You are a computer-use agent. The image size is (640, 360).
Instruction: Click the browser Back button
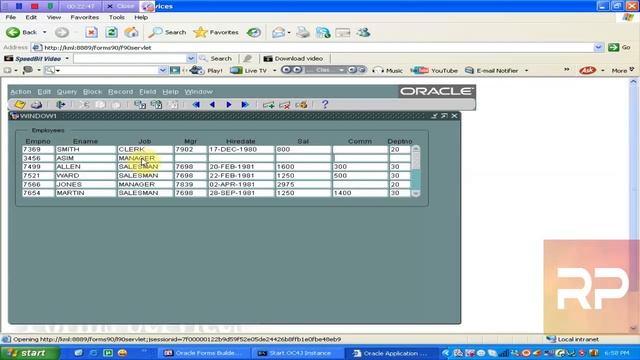(x=22, y=32)
